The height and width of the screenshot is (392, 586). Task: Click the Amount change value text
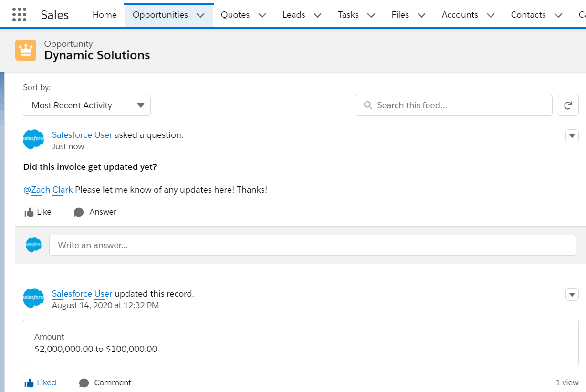[96, 349]
